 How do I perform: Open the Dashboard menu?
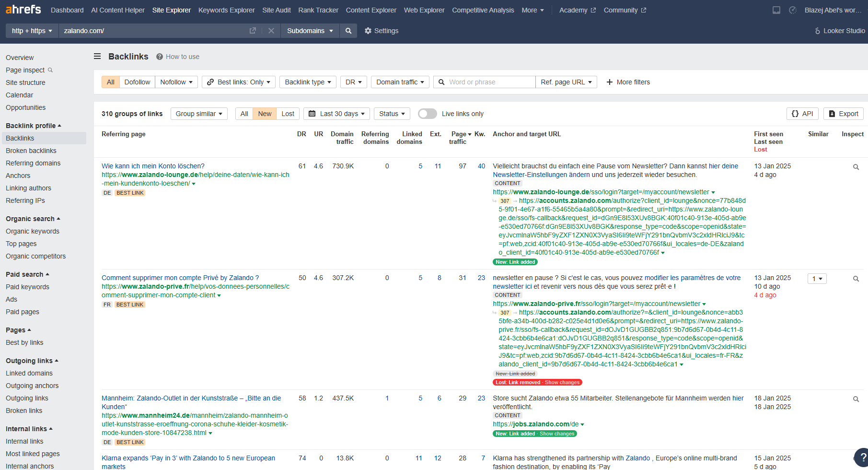pyautogui.click(x=67, y=10)
